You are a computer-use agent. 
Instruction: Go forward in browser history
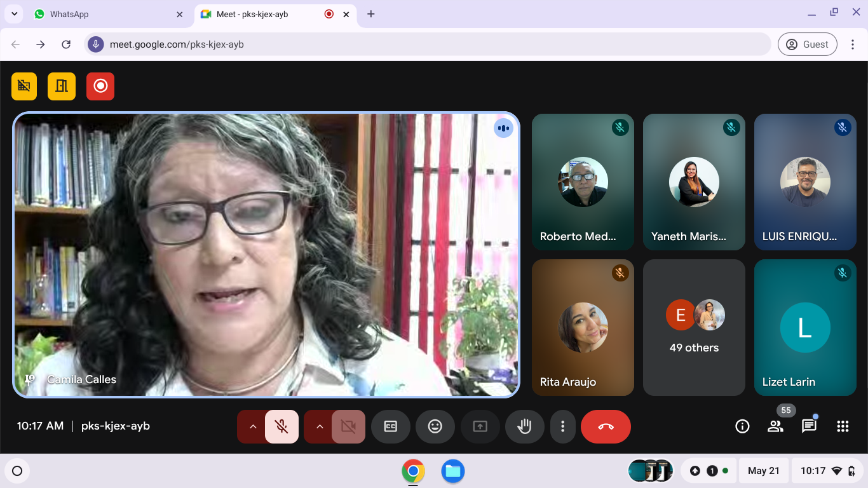pyautogui.click(x=41, y=44)
